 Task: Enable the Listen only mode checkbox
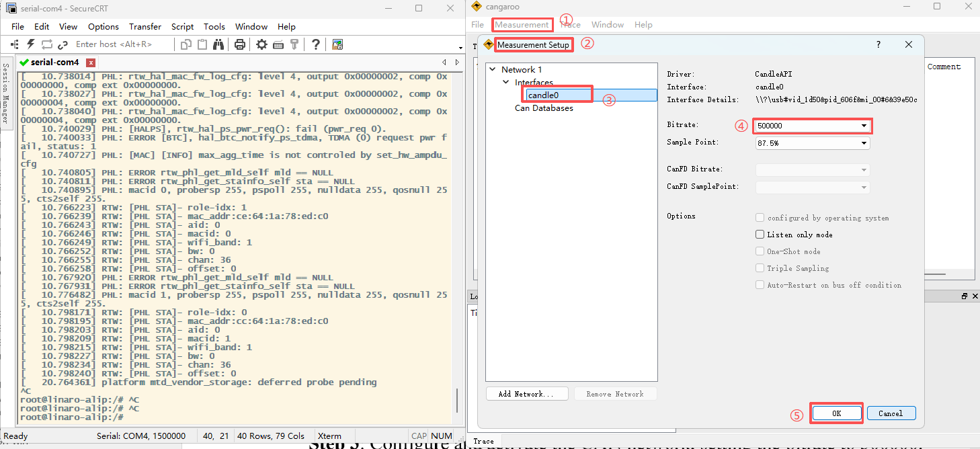pyautogui.click(x=760, y=235)
